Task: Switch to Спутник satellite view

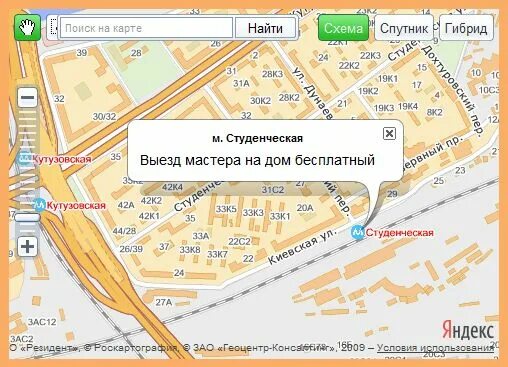Action: pyautogui.click(x=404, y=28)
